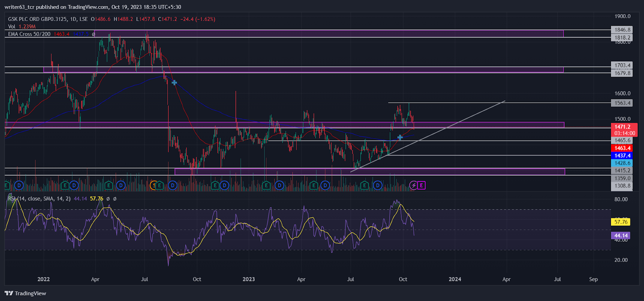
Task: Click the purple 44.14 RSI value label
Action: tap(621, 236)
